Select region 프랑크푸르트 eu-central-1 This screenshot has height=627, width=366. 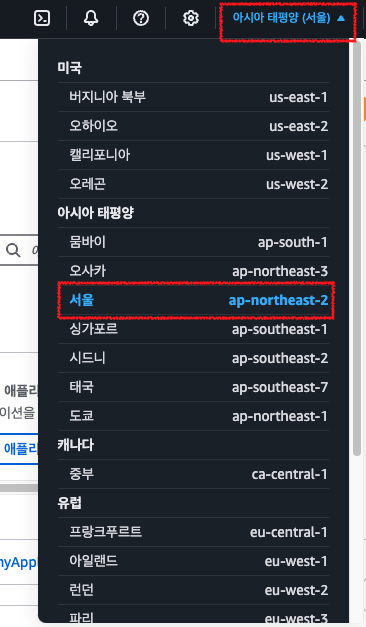[193, 532]
